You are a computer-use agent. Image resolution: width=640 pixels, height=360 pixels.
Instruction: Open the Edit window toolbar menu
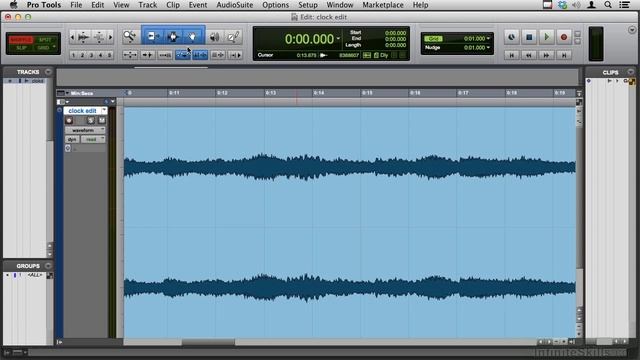(x=632, y=30)
